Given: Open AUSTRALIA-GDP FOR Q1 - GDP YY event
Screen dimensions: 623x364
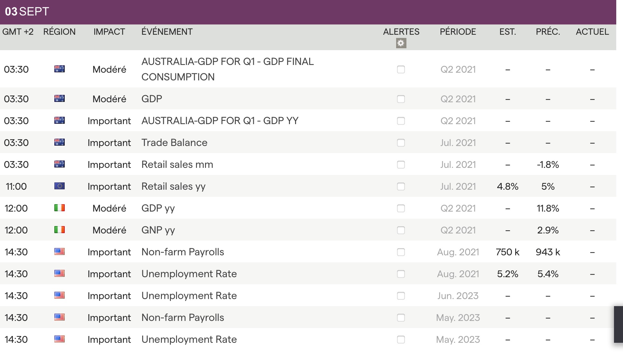Looking at the screenshot, I should (220, 121).
